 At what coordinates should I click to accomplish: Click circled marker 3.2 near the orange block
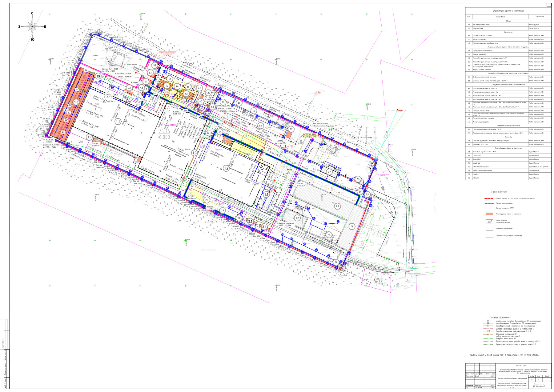[x=291, y=129]
